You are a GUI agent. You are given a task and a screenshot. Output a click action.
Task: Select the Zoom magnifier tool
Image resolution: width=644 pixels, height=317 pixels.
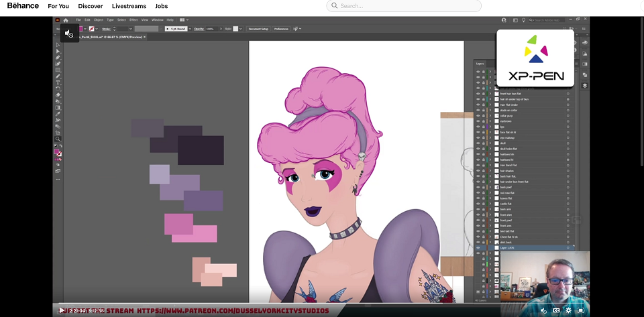coord(58,139)
